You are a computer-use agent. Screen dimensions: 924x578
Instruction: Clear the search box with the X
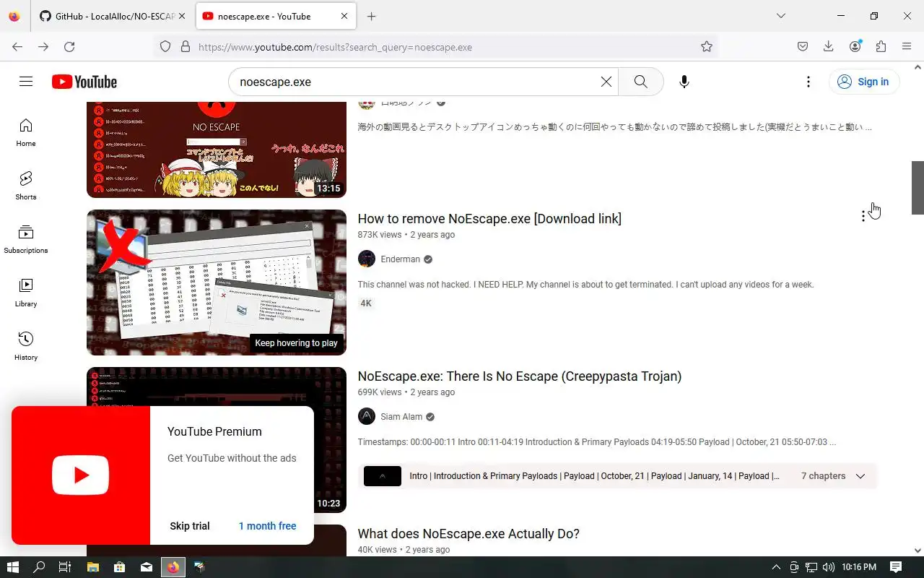[x=606, y=82]
